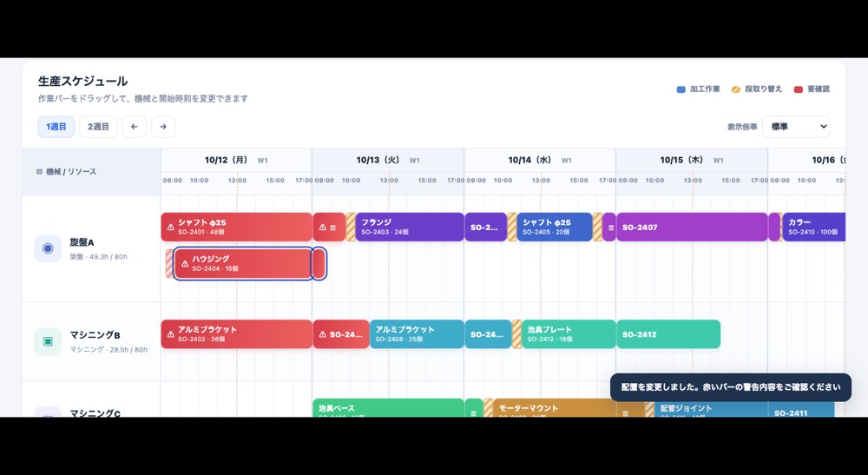
Task: Click 13:00 time label under 10/12
Action: pos(238,181)
